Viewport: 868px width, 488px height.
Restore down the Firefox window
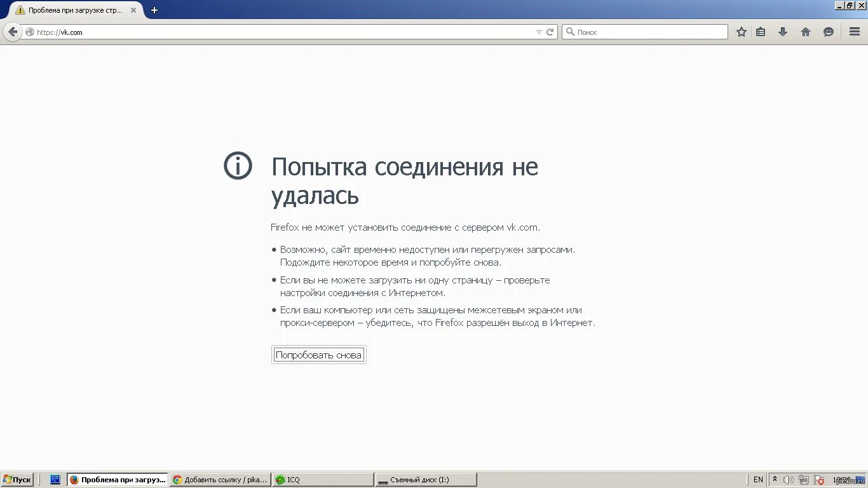click(850, 5)
